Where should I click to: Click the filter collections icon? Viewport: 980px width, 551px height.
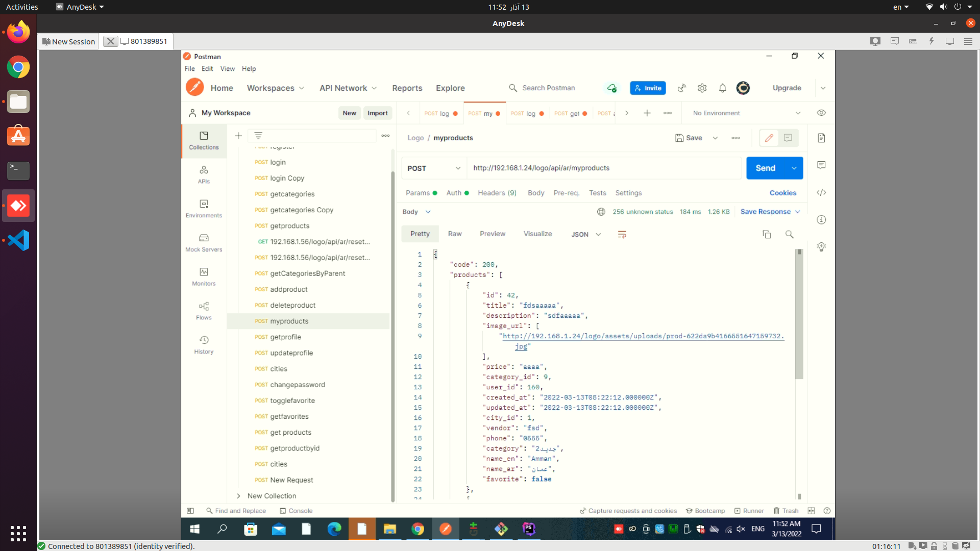258,135
